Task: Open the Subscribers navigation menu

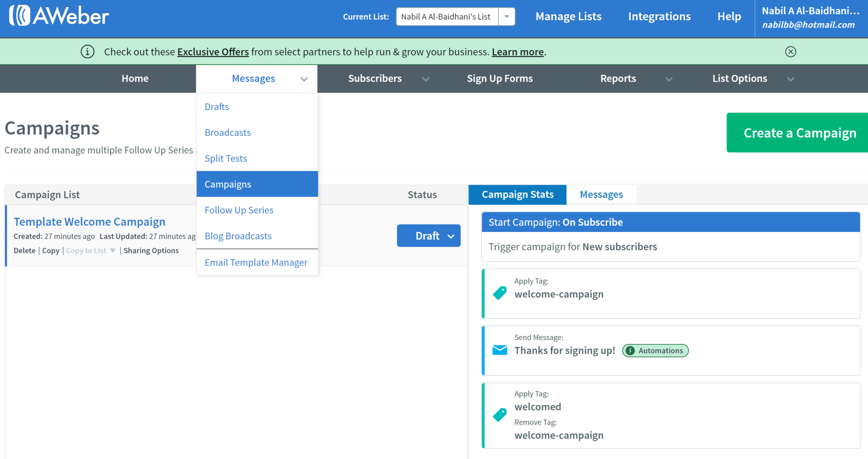Action: pyautogui.click(x=375, y=79)
